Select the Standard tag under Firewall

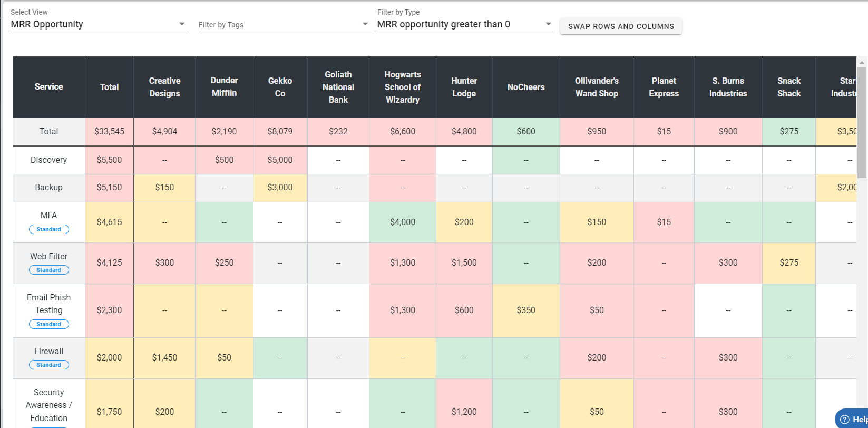point(49,365)
